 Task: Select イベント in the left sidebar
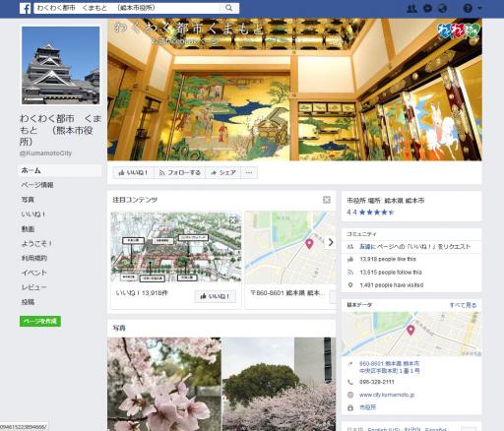(x=34, y=273)
